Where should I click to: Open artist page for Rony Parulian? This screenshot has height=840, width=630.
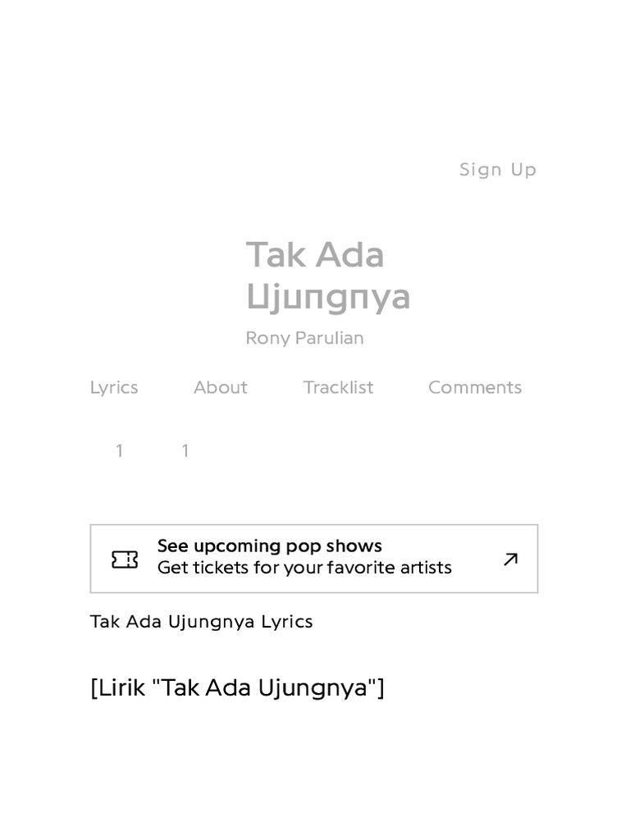tap(304, 338)
